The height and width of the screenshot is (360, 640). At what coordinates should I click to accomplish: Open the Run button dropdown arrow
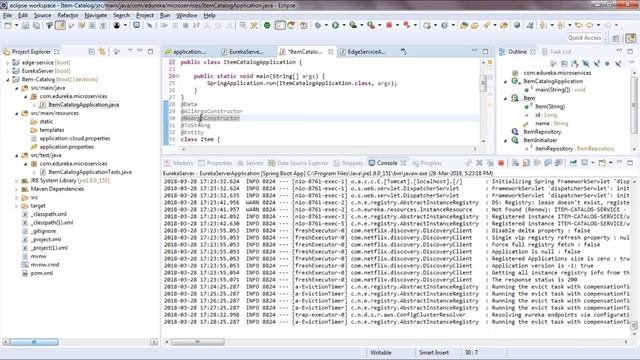344,25
